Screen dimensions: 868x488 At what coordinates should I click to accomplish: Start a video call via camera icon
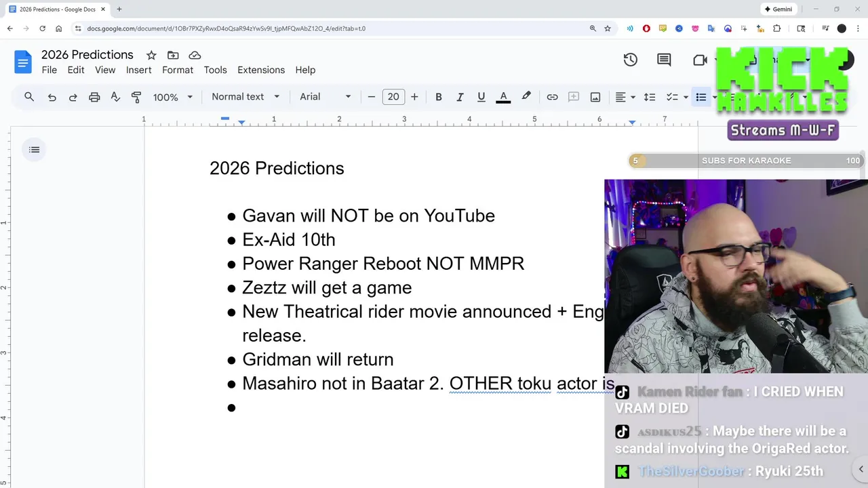[701, 60]
